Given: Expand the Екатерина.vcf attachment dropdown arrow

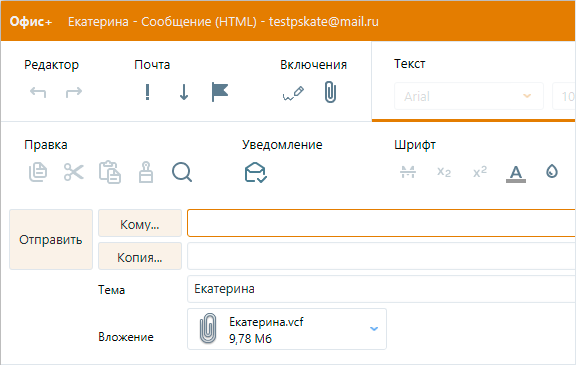Looking at the screenshot, I should (374, 329).
